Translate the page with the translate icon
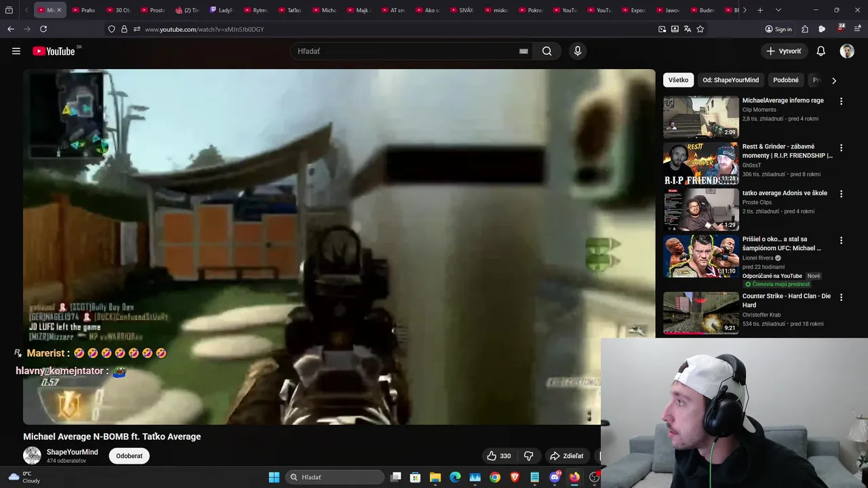This screenshot has width=868, height=488. tap(688, 29)
